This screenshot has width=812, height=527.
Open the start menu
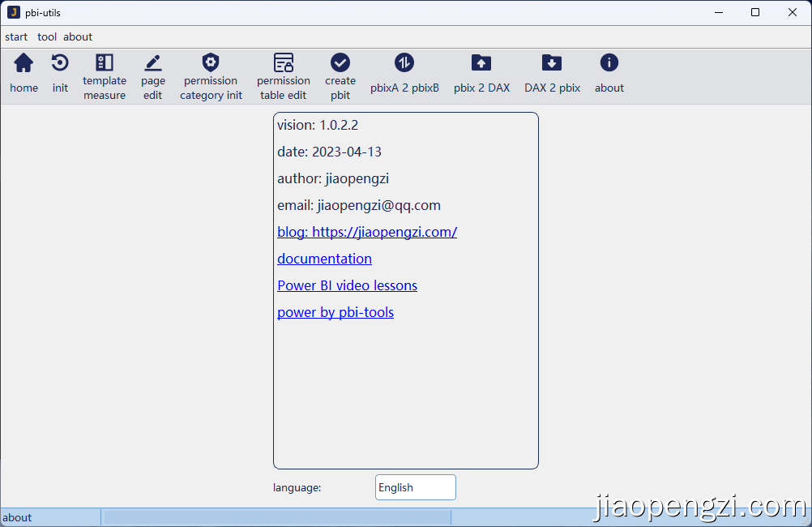[x=16, y=36]
